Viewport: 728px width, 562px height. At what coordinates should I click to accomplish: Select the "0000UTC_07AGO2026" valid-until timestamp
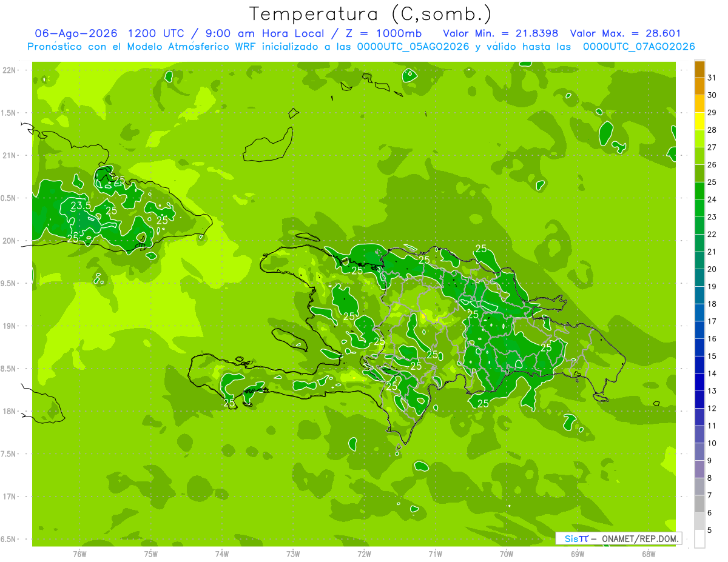coord(638,47)
